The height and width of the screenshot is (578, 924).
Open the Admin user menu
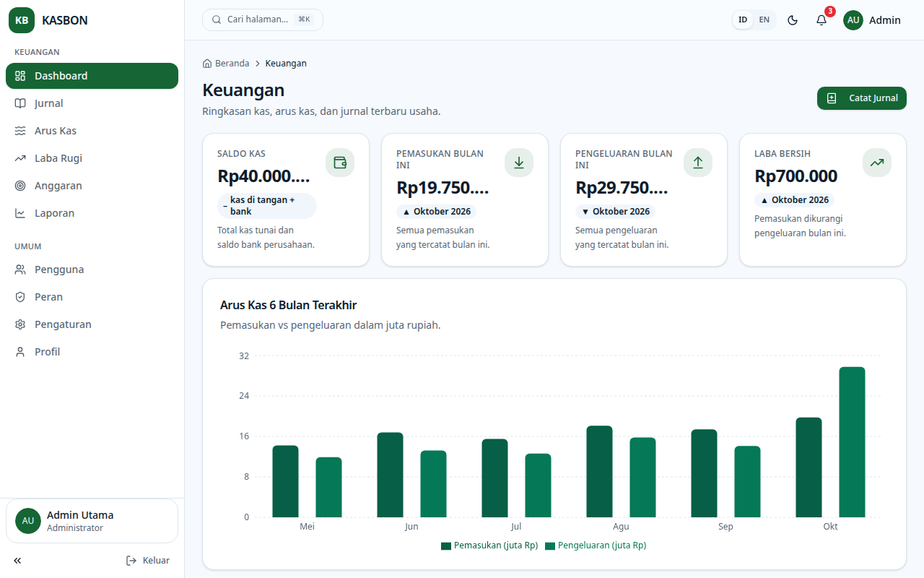[x=872, y=20]
